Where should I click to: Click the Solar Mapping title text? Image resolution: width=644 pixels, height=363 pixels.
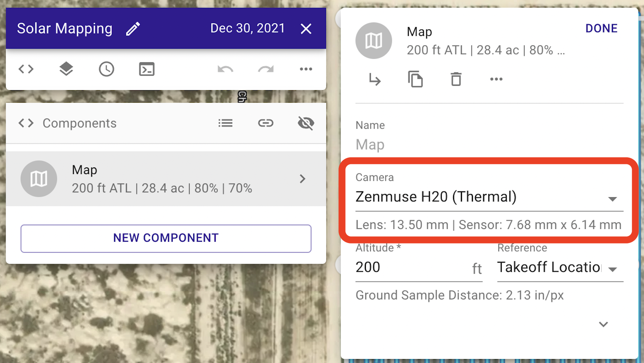pyautogui.click(x=65, y=29)
